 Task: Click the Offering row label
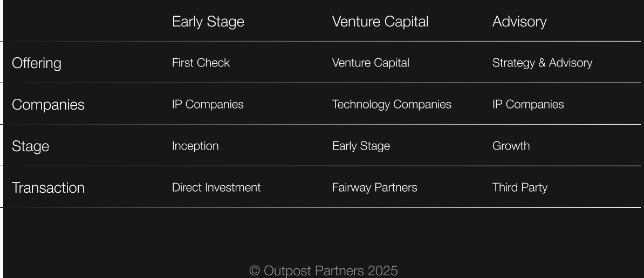point(36,63)
